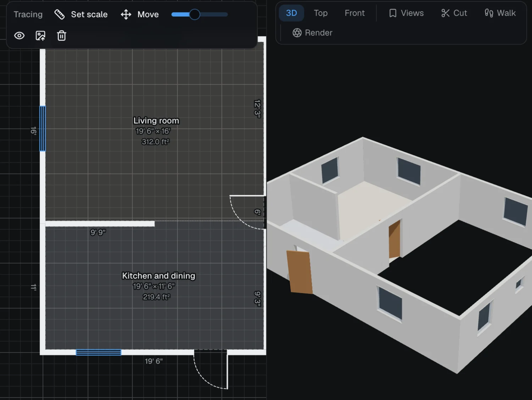The width and height of the screenshot is (532, 400).
Task: Switch to the Top view tab
Action: [321, 13]
